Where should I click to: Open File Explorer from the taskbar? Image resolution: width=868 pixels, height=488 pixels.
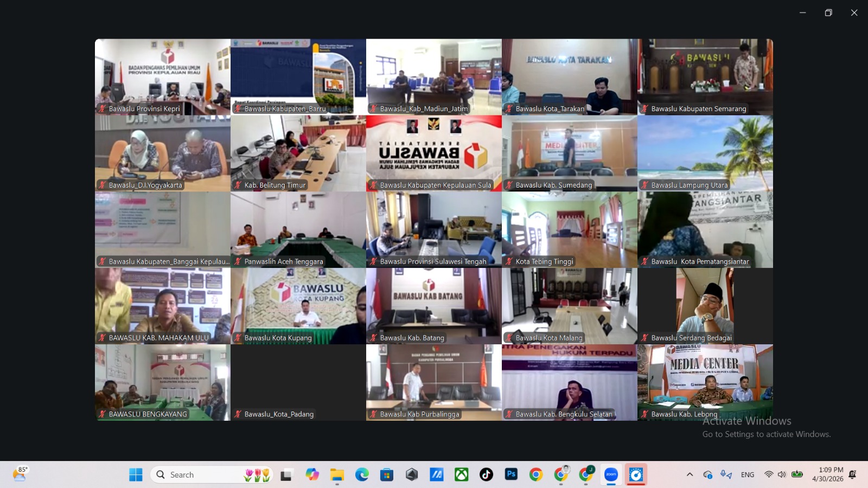tap(337, 475)
